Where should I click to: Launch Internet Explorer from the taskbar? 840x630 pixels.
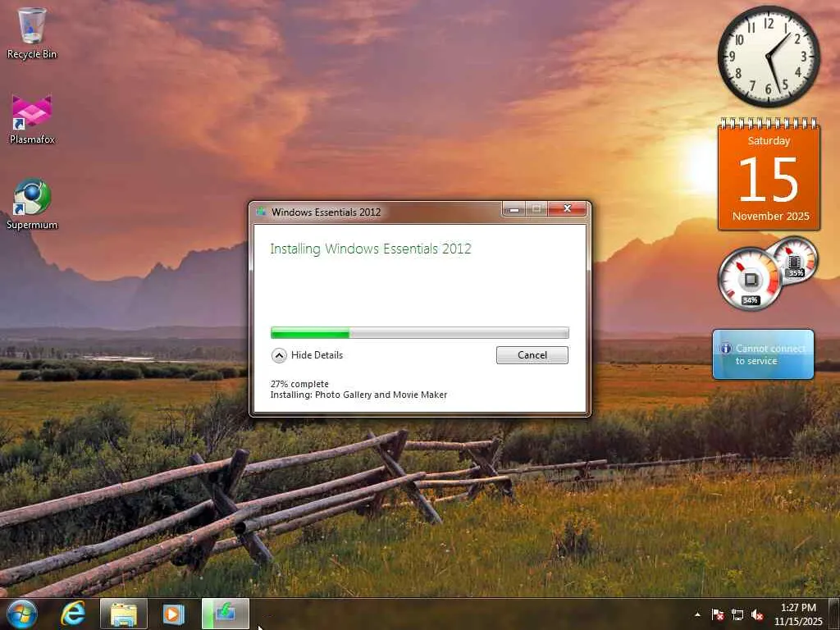point(73,614)
